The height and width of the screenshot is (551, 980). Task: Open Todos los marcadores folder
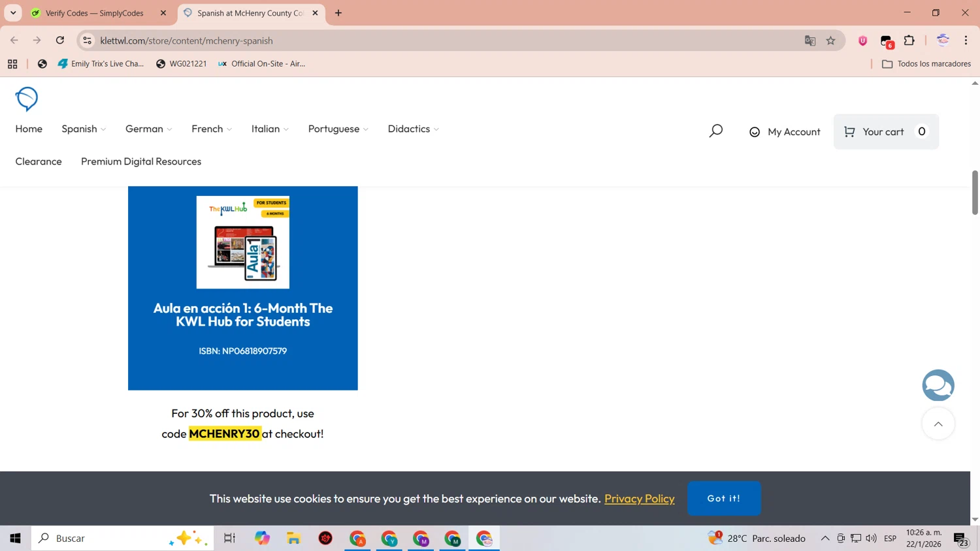click(x=926, y=64)
